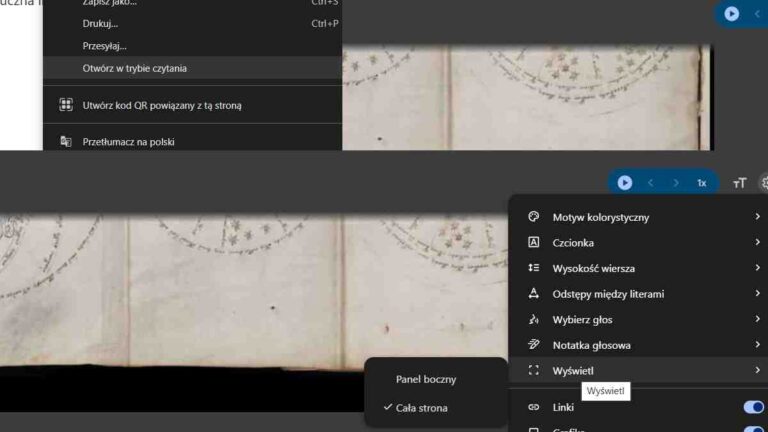
Task: Click the palette icon for Motyw kolorystyczny
Action: pos(534,217)
